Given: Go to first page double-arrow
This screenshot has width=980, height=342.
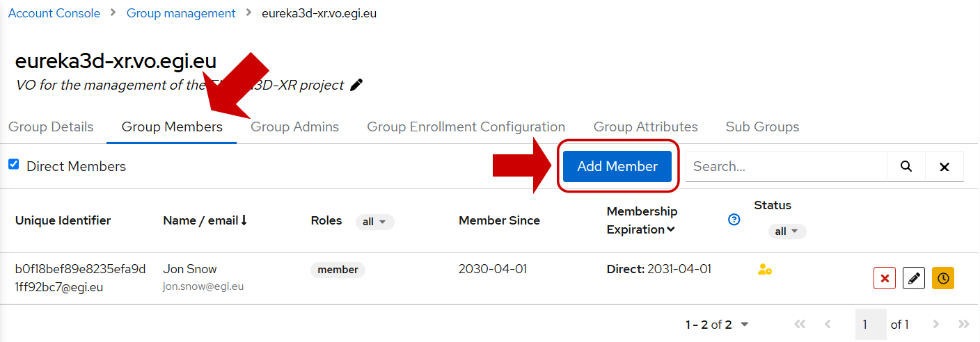Looking at the screenshot, I should coord(800,325).
